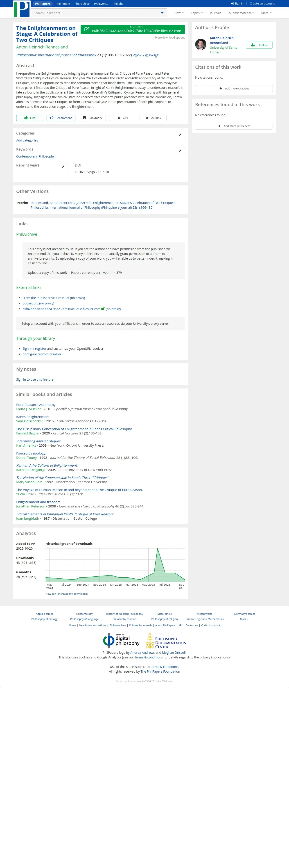Open the New menu

pyautogui.click(x=179, y=13)
